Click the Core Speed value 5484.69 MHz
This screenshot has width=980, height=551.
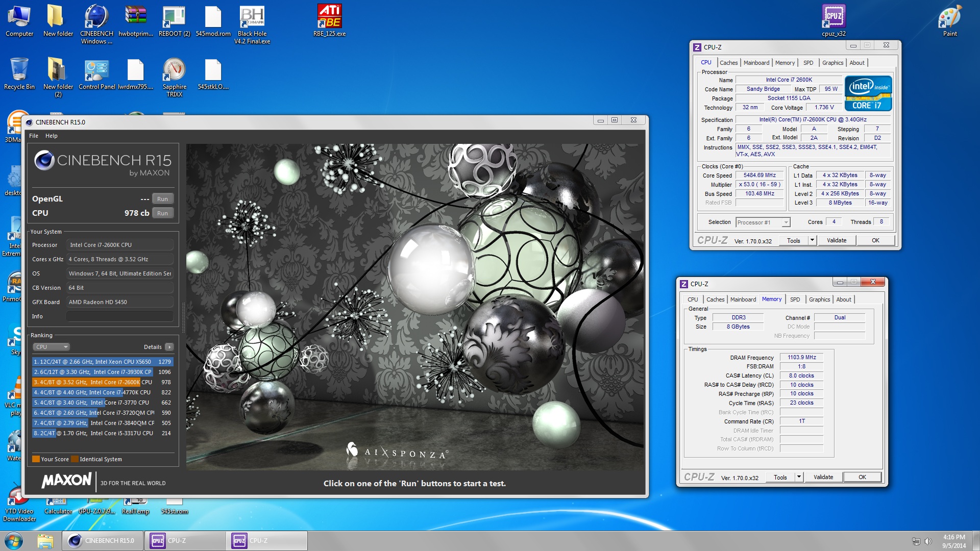pos(759,175)
